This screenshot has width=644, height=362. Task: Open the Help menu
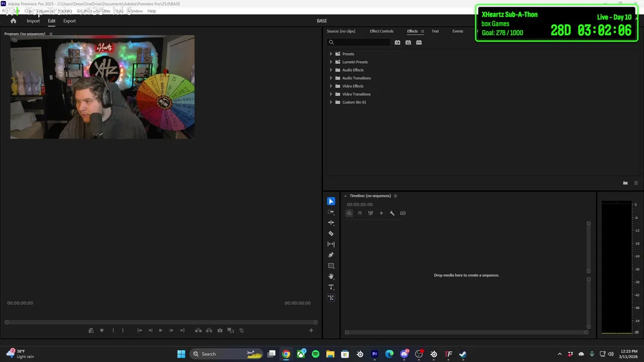151,11
